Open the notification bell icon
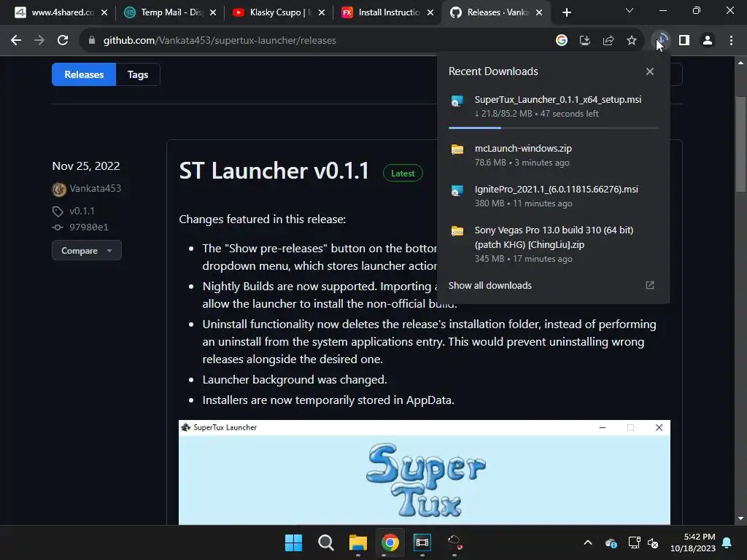747x560 pixels. click(x=727, y=542)
